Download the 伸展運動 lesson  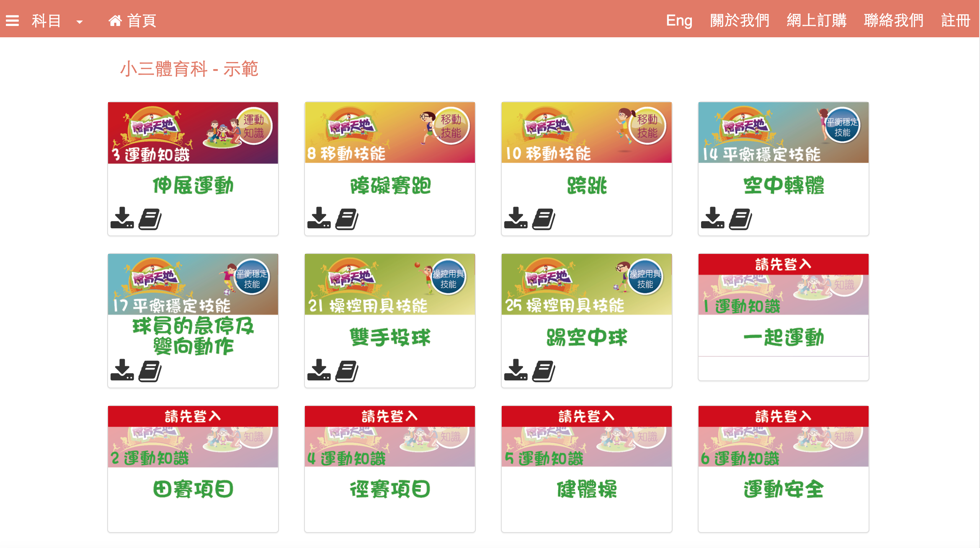coord(122,218)
